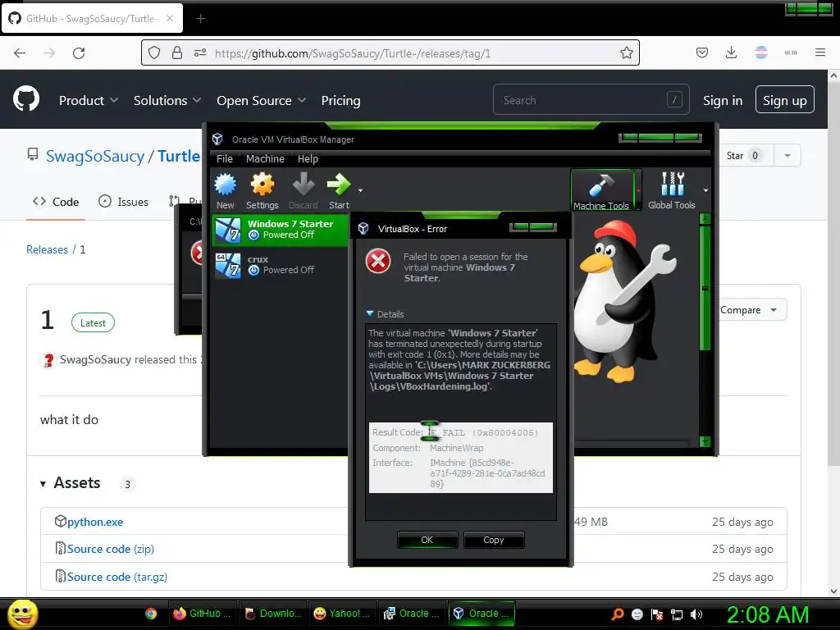Click VirtualBox Manager title bar cube icon
This screenshot has width=840, height=630.
tap(217, 139)
